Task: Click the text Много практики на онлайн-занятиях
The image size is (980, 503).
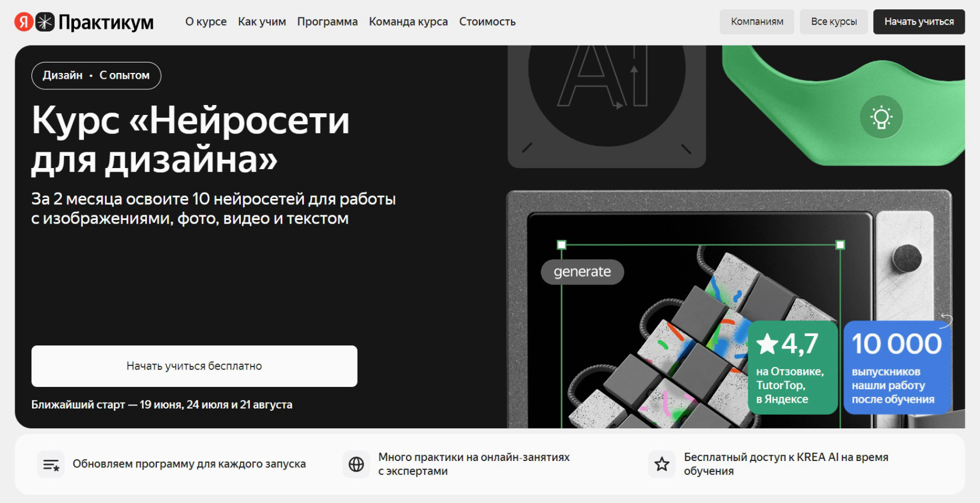Action: pos(474,457)
